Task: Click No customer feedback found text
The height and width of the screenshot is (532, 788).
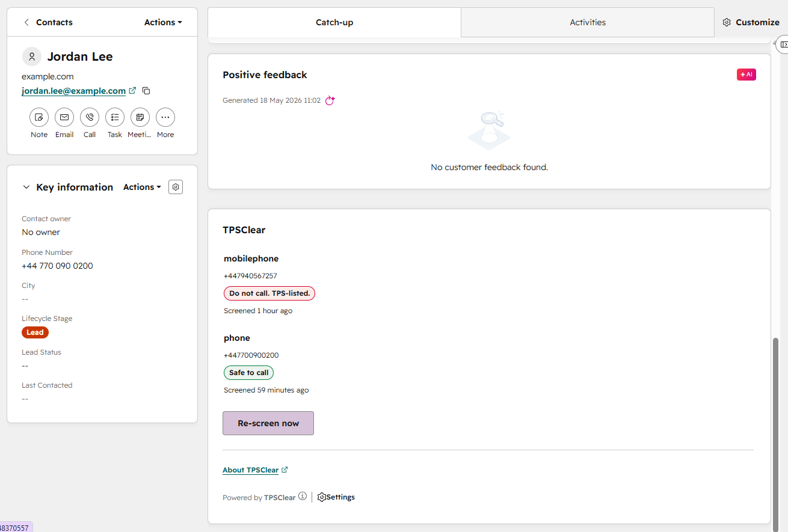Action: (x=489, y=167)
